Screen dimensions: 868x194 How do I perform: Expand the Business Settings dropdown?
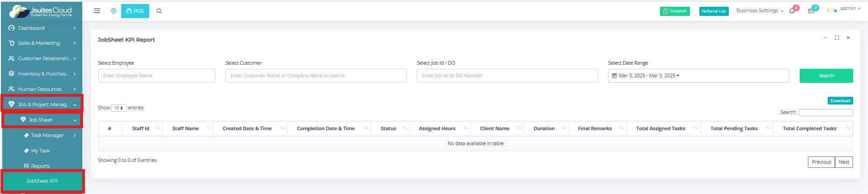pos(759,10)
